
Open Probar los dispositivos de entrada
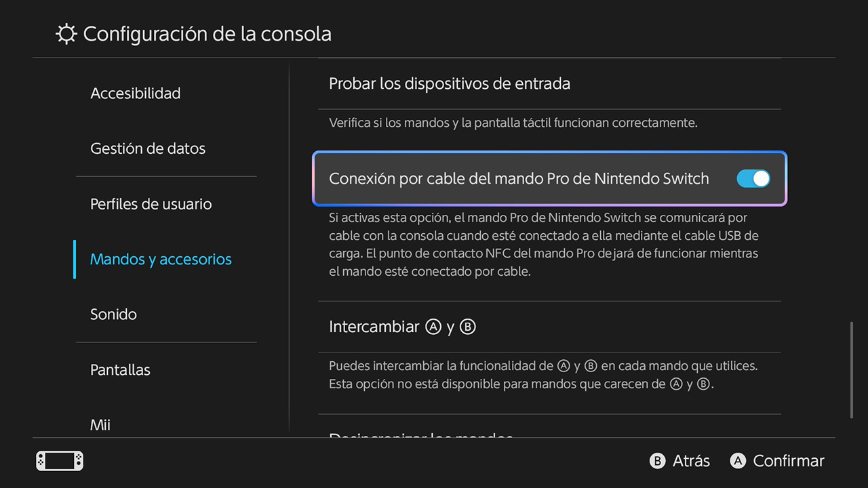coord(449,84)
